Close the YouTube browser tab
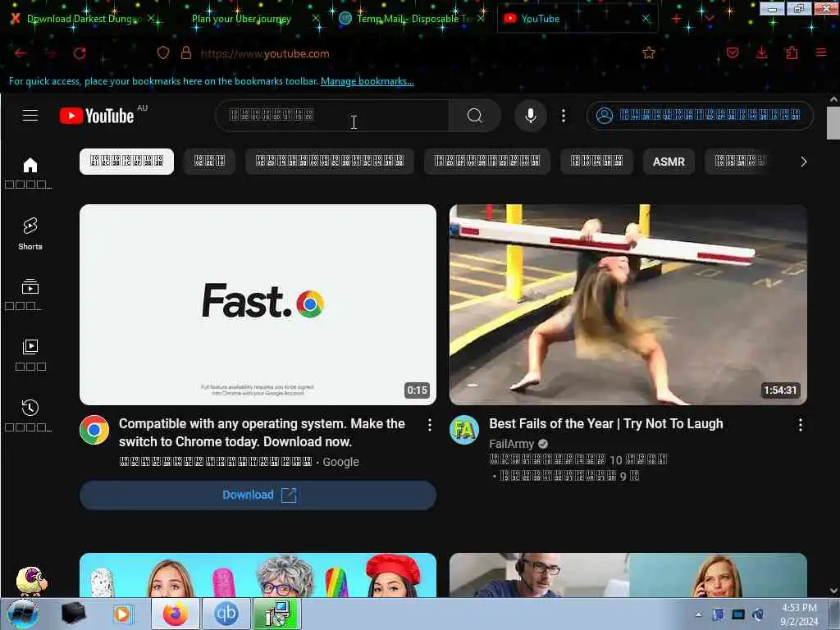The width and height of the screenshot is (840, 630). click(646, 19)
